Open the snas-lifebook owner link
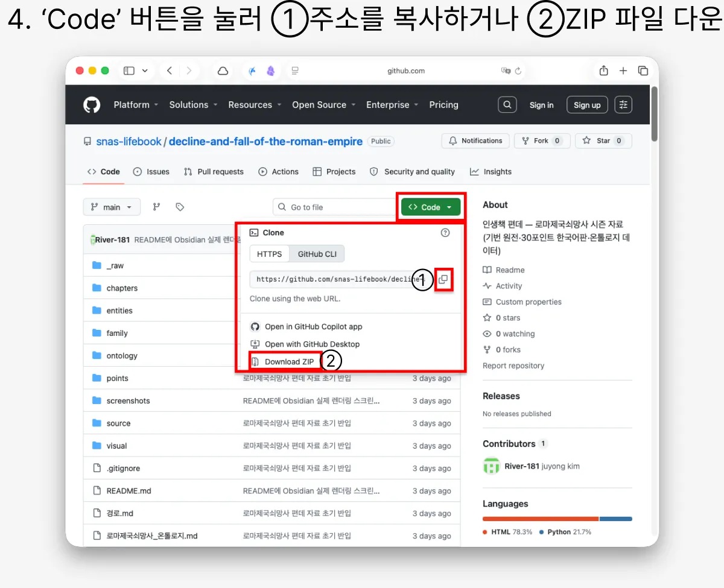The height and width of the screenshot is (588, 724). tap(129, 142)
